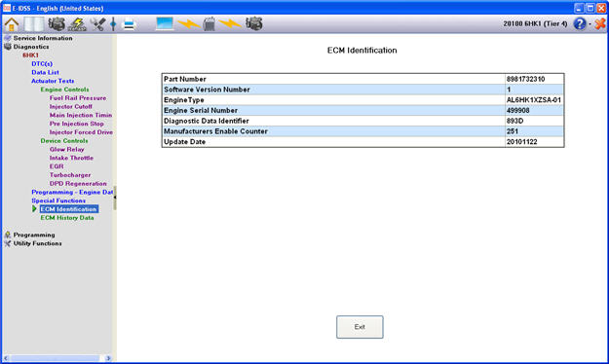Open Main Injection Timing test

tap(81, 115)
